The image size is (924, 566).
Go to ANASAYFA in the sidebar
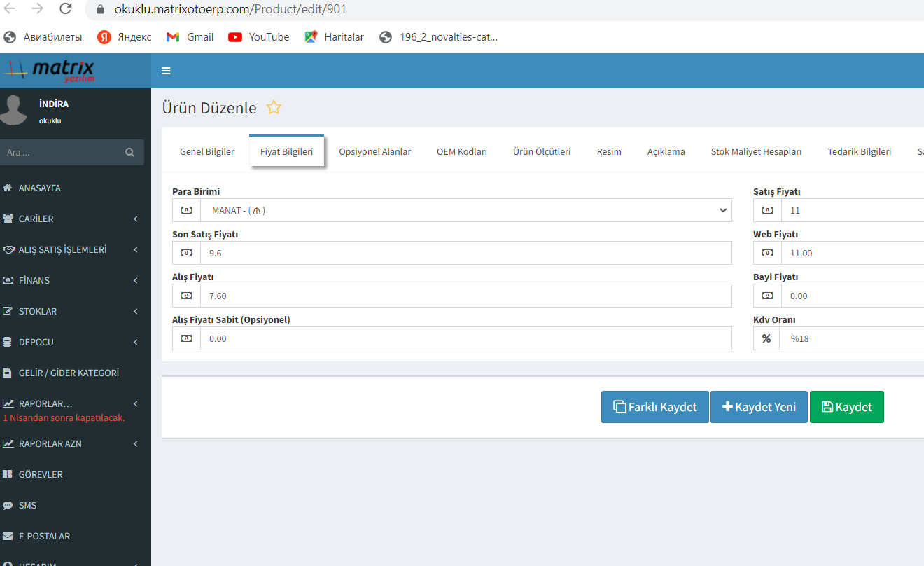pos(40,188)
